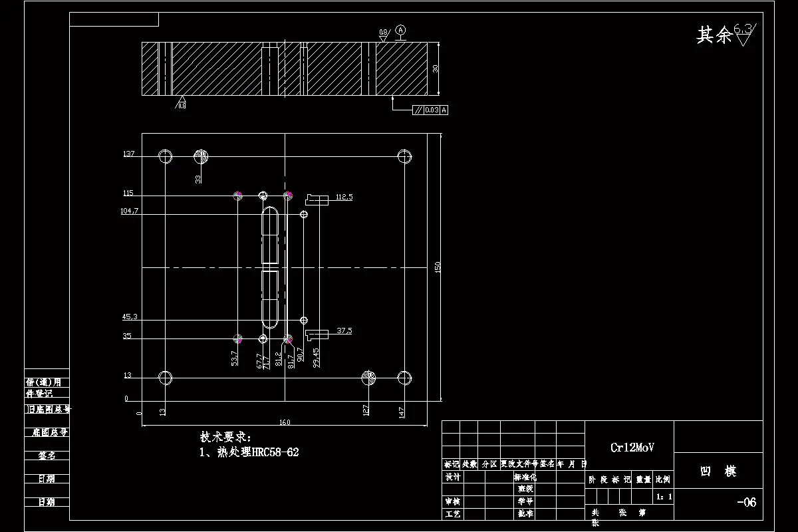Click the 137 ordinate dimension
This screenshot has width=798, height=532.
128,154
